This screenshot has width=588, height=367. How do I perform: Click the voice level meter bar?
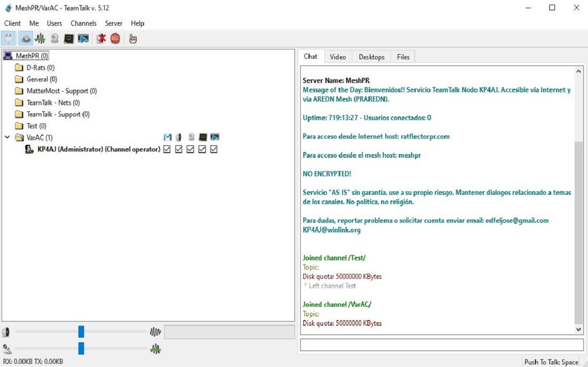click(230, 332)
